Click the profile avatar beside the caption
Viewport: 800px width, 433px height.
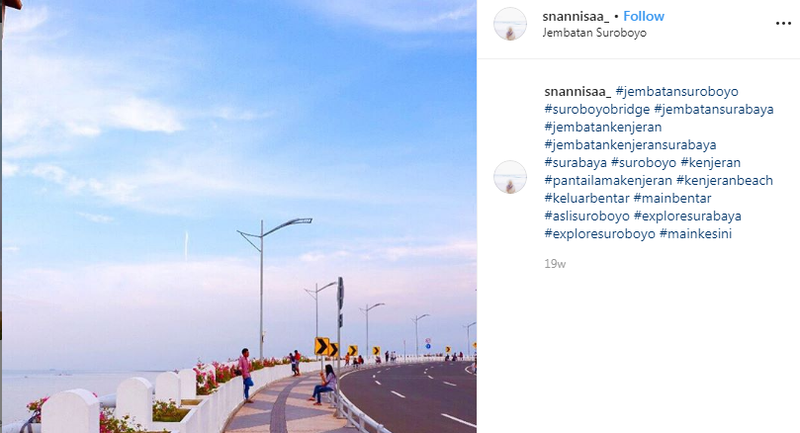(x=510, y=177)
